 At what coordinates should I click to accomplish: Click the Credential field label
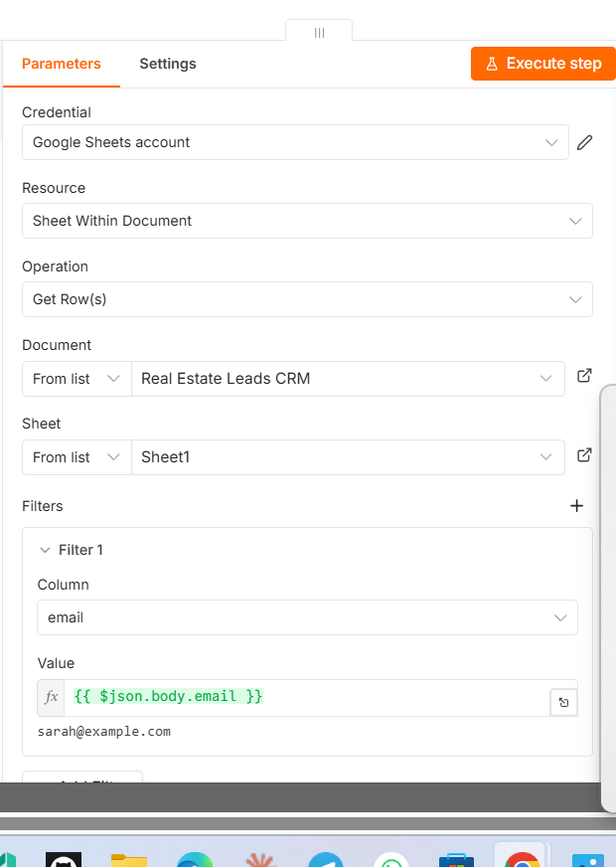pos(57,112)
